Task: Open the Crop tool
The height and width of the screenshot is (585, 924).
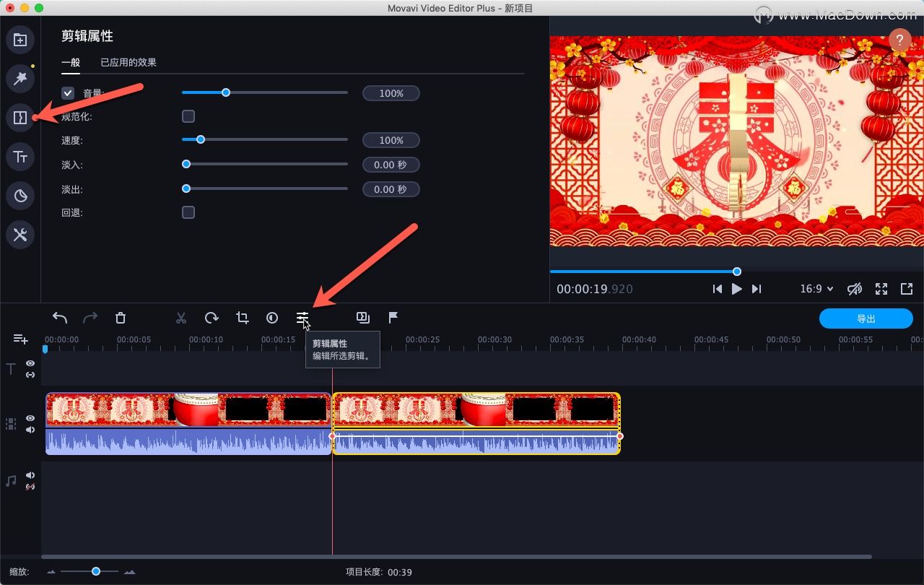Action: (242, 318)
